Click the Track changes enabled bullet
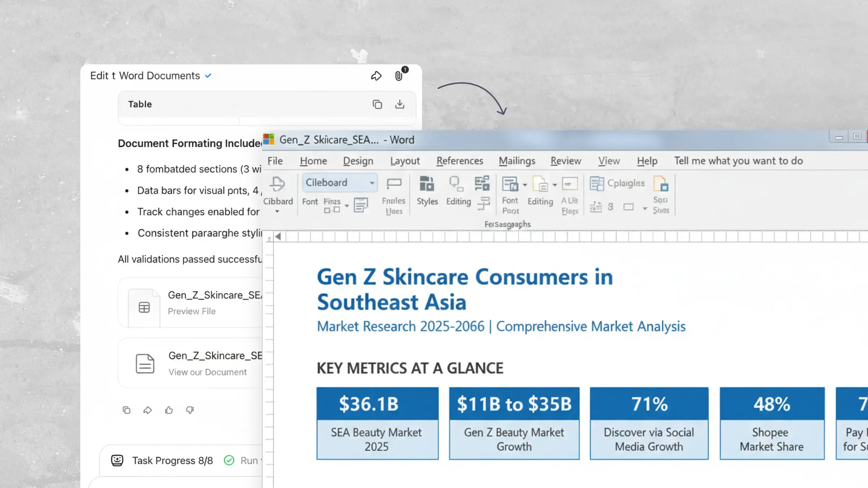 199,212
